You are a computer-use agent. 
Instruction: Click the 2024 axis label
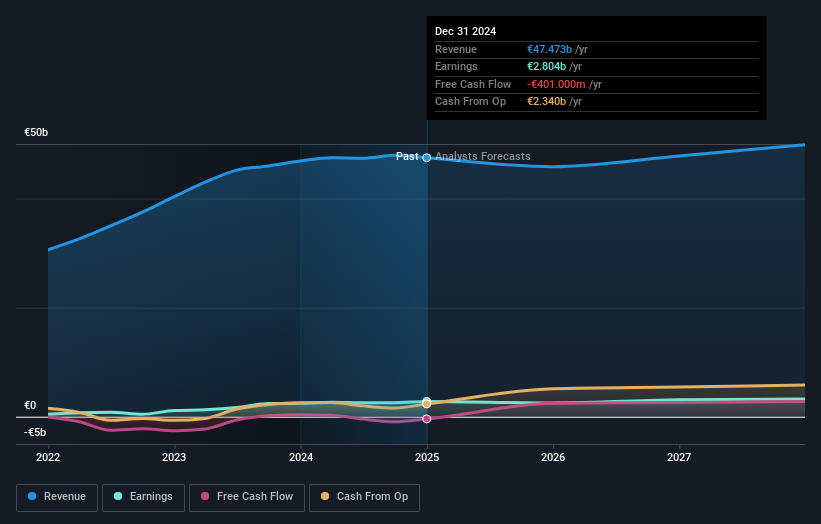(301, 458)
